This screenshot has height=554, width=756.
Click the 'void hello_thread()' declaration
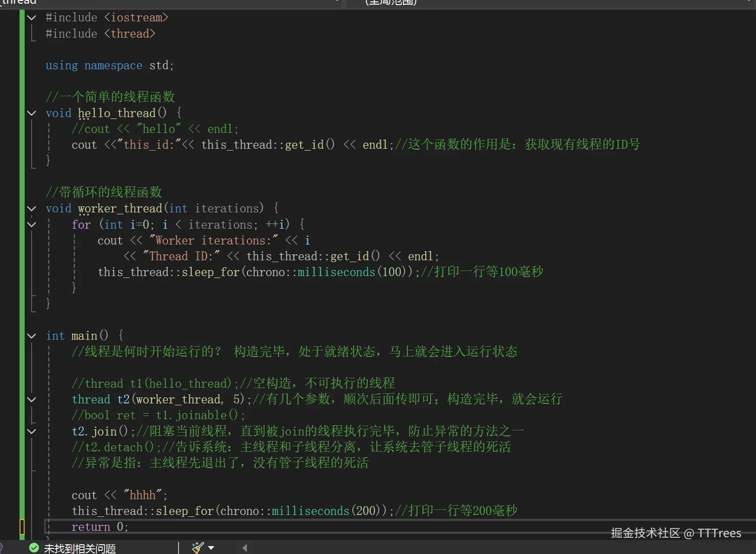coord(113,113)
